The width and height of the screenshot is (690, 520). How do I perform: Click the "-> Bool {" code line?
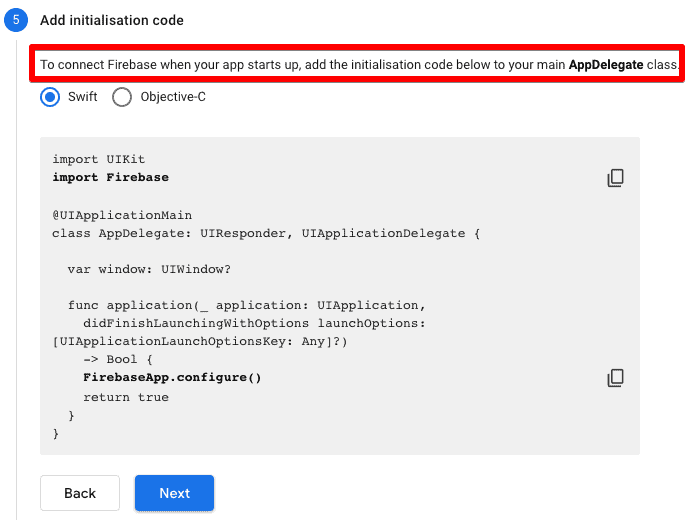pyautogui.click(x=118, y=359)
